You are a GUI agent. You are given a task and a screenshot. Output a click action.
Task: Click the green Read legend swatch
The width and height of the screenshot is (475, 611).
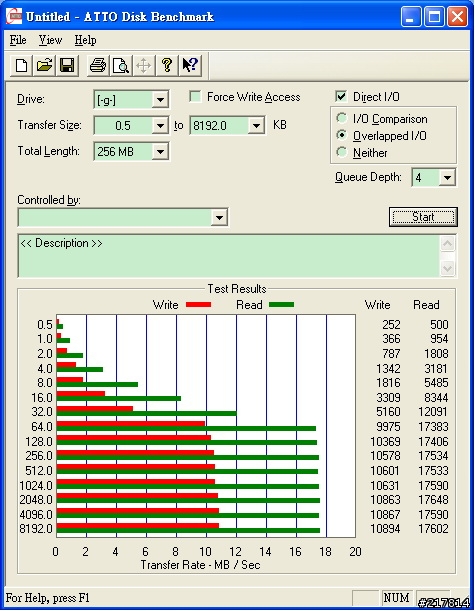[x=281, y=305]
